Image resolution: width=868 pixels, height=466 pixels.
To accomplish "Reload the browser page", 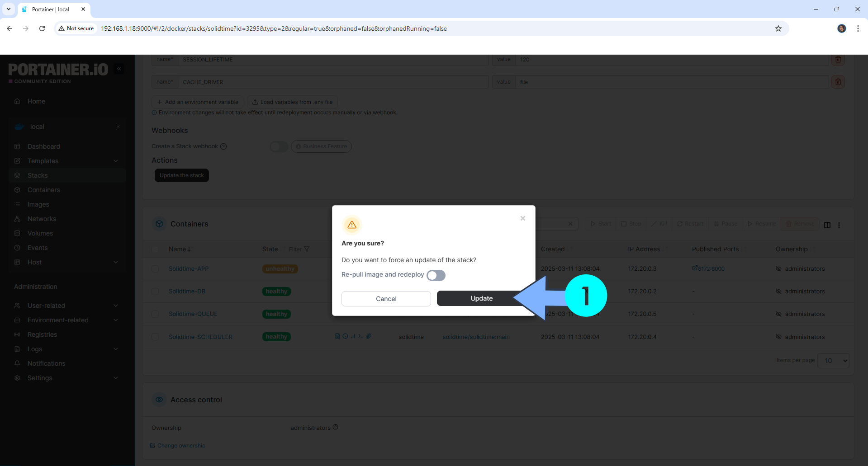I will point(42,28).
